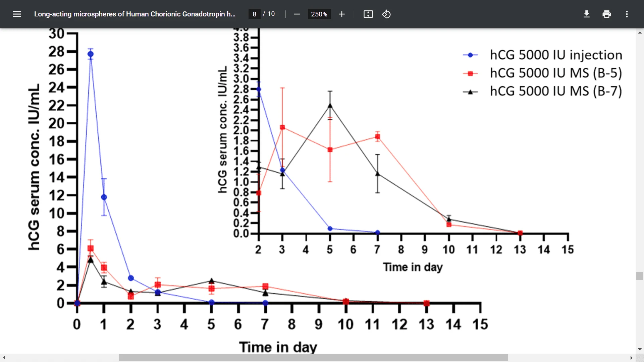Rotate the document counterclockwise
644x362 pixels.
pos(386,14)
